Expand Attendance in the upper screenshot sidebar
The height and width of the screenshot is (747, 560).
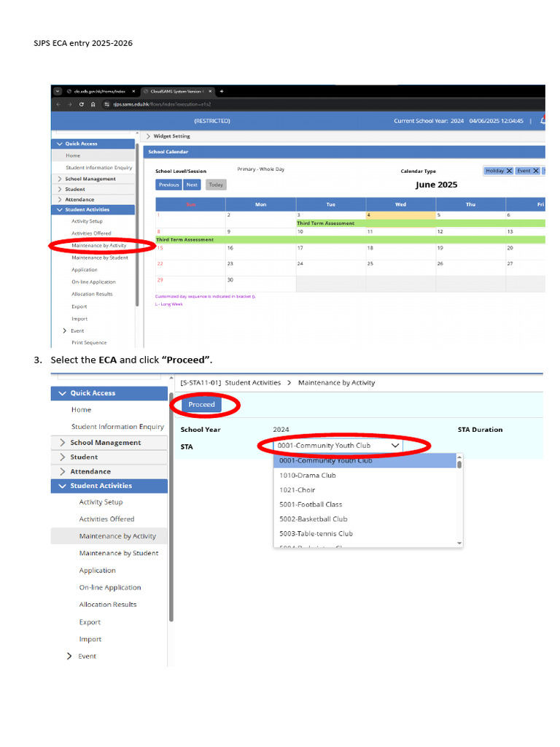[x=93, y=200]
